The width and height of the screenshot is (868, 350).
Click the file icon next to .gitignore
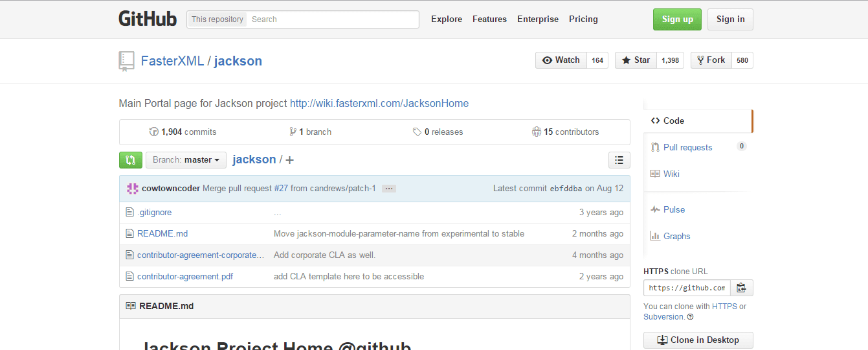[129, 213]
